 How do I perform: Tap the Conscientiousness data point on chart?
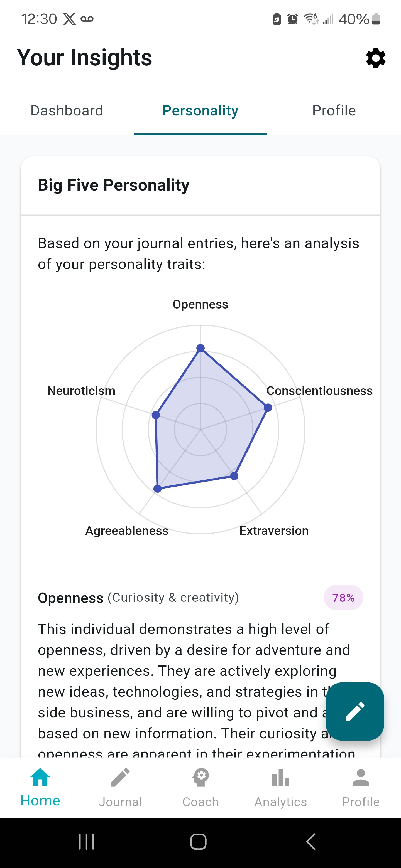pyautogui.click(x=268, y=408)
